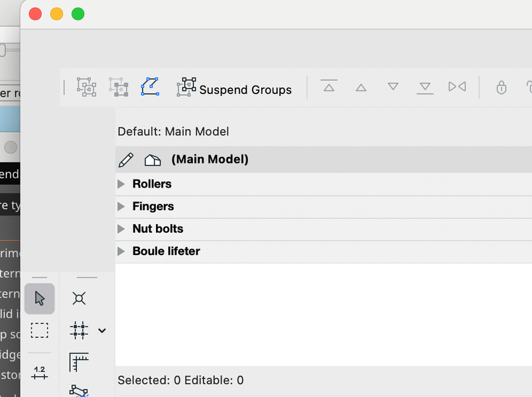532x397 pixels.
Task: Select the Boule lifeter row
Action: 166,251
